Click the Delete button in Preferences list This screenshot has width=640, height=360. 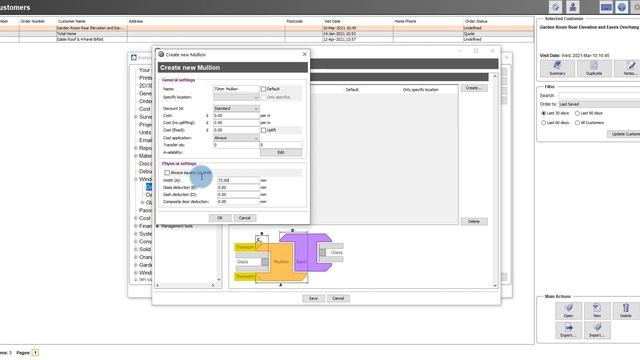pyautogui.click(x=473, y=222)
